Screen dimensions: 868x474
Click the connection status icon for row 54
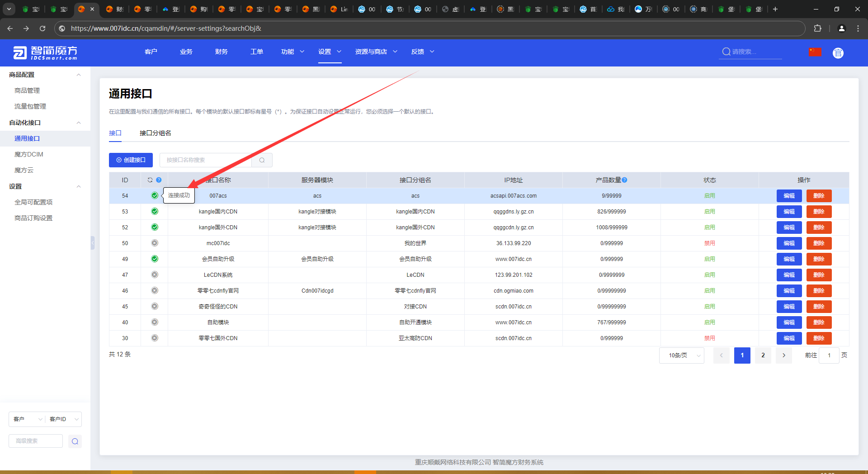pos(155,196)
